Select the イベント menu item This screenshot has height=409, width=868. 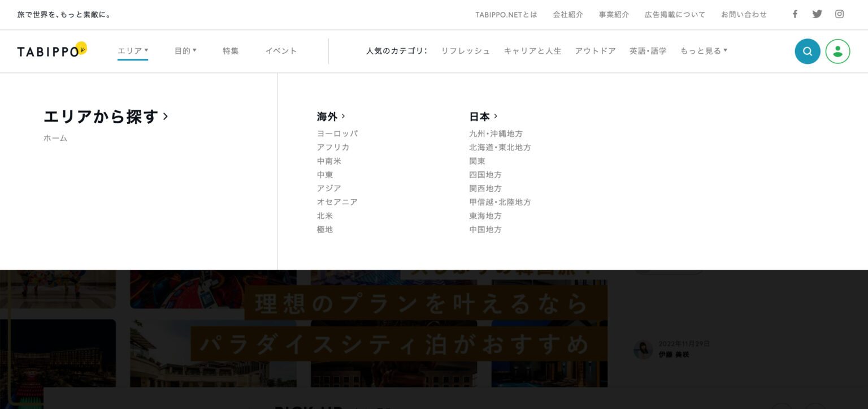click(281, 50)
